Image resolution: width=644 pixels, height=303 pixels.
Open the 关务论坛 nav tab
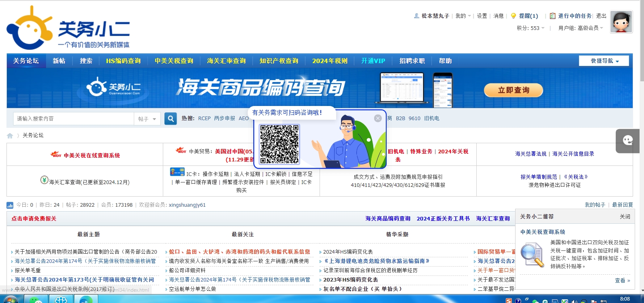tap(26, 61)
